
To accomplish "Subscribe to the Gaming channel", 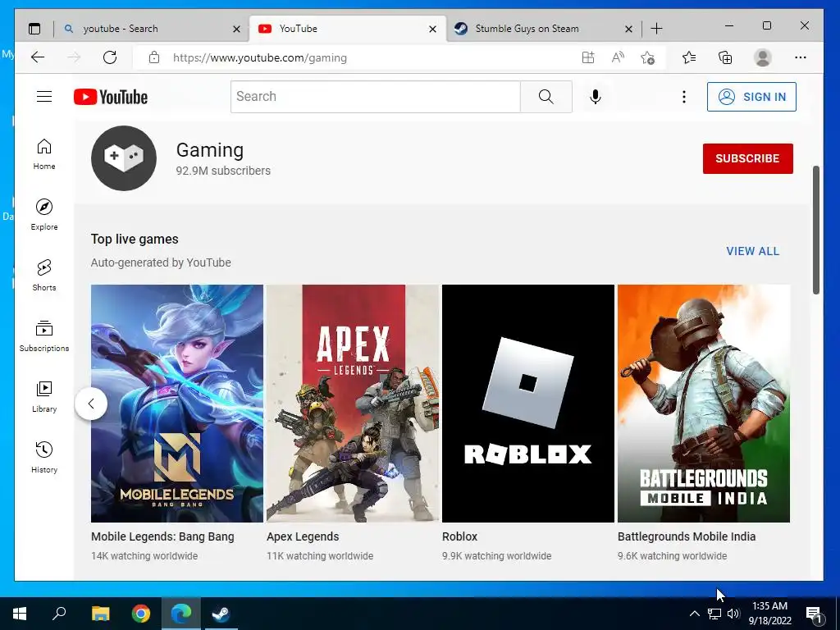I will [x=747, y=158].
